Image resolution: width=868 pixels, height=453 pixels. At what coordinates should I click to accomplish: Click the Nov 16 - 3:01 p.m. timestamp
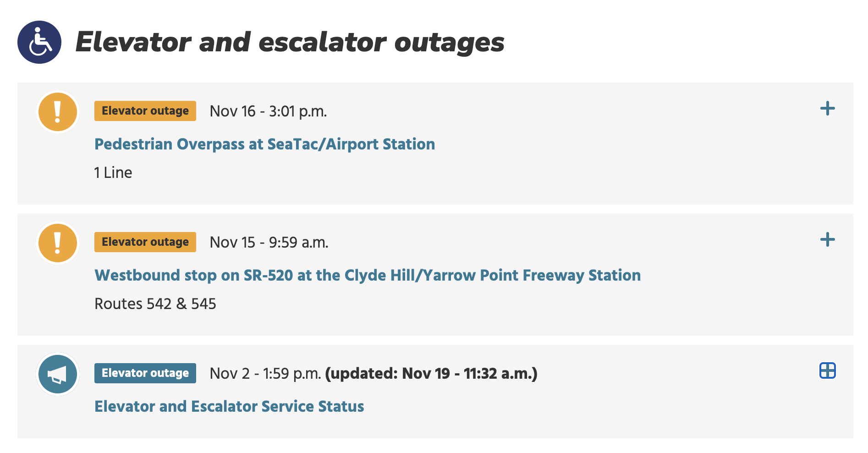268,111
